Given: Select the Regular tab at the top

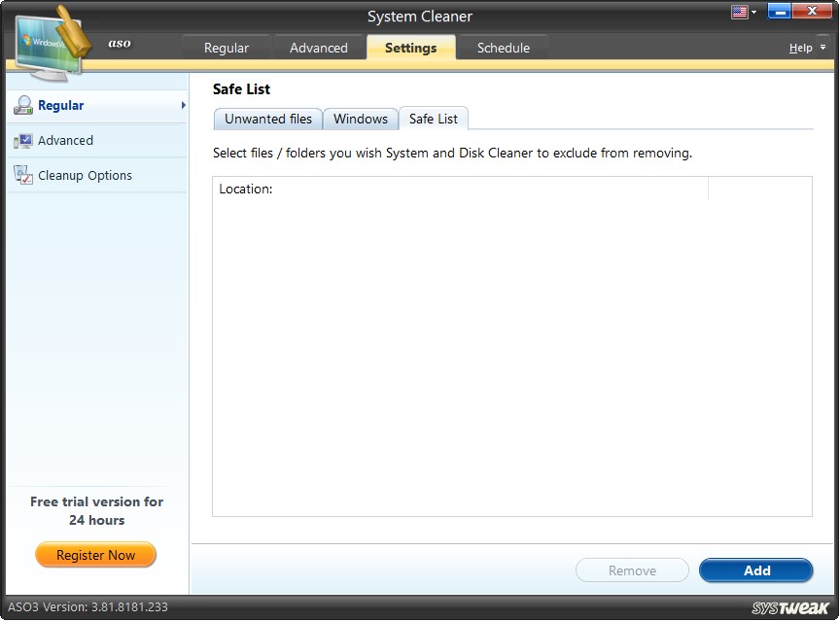Looking at the screenshot, I should pyautogui.click(x=227, y=47).
